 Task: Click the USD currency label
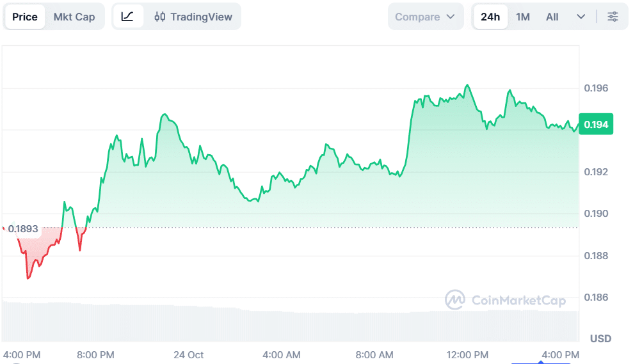pyautogui.click(x=600, y=338)
